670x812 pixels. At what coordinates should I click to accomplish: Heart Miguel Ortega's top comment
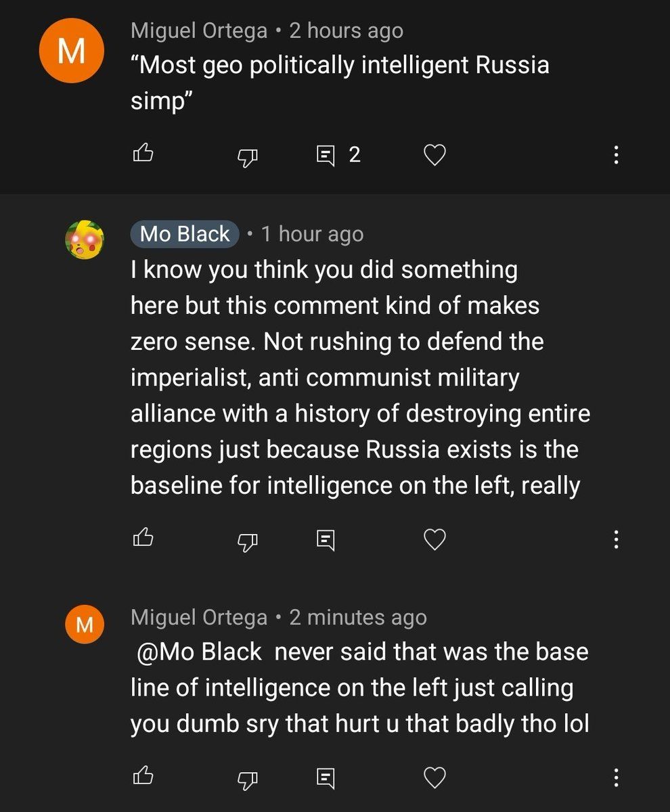[x=434, y=156]
